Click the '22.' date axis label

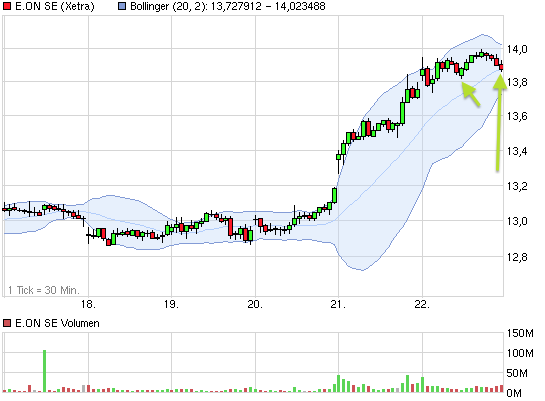click(422, 304)
